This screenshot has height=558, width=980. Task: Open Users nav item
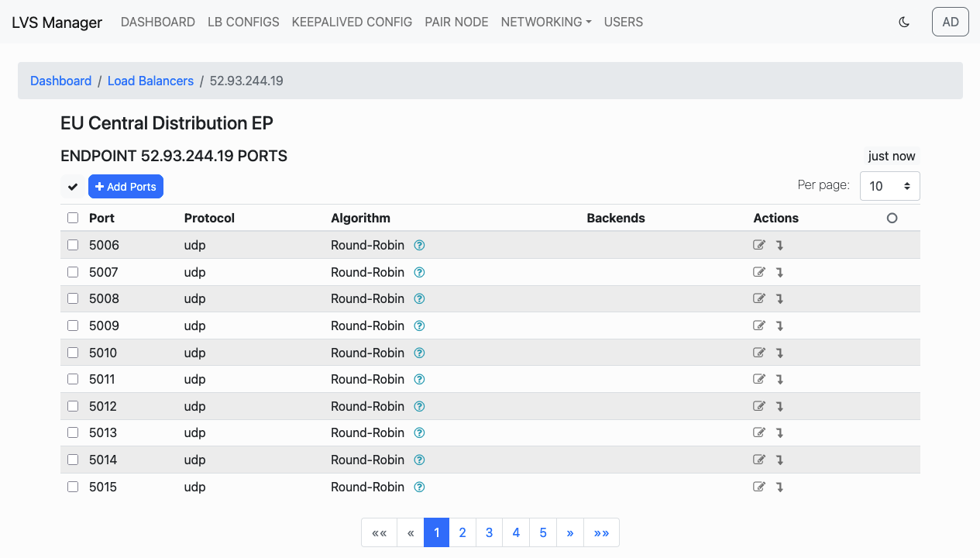pyautogui.click(x=624, y=22)
